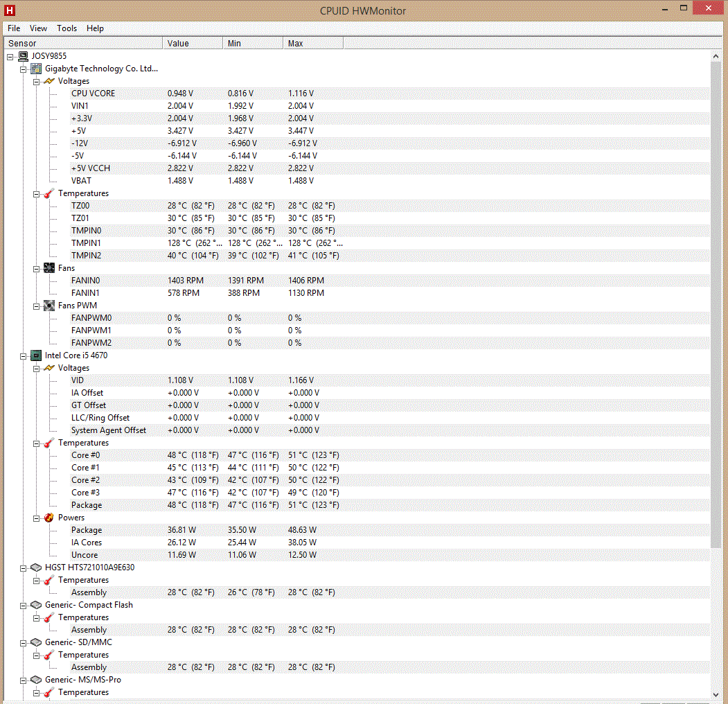Click the HGST hard drive icon
This screenshot has width=728, height=704.
pos(36,567)
